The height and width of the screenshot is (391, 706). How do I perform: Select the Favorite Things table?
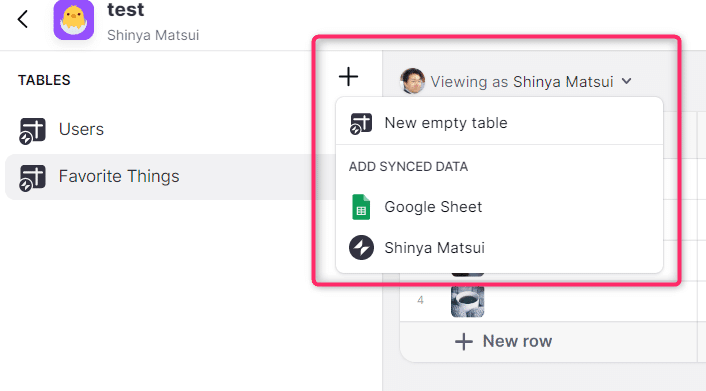coord(169,177)
